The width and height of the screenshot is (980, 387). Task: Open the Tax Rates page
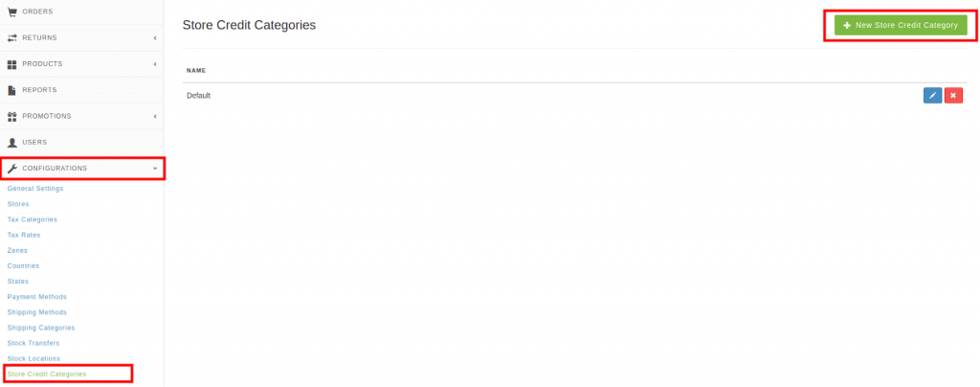(24, 235)
